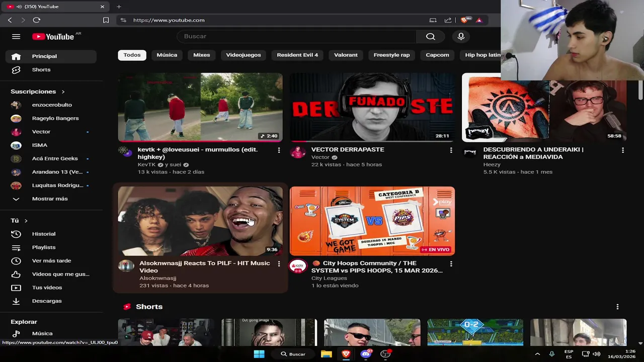Click the share icon in address bar
Image resolution: width=644 pixels, height=362 pixels.
[448, 20]
